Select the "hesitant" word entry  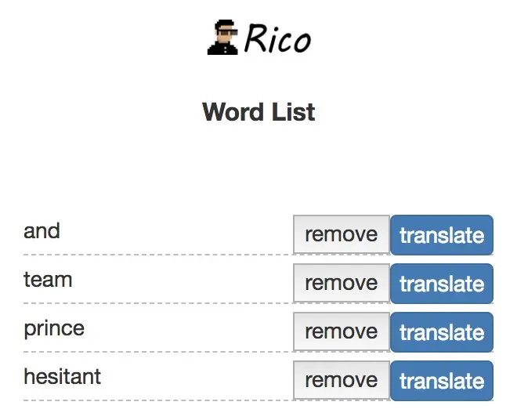62,377
